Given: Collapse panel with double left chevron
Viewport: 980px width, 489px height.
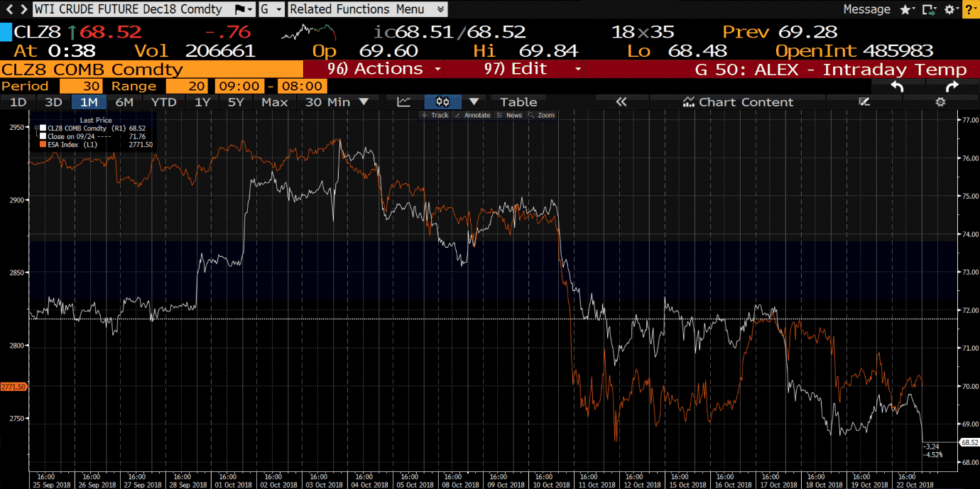Looking at the screenshot, I should pyautogui.click(x=621, y=102).
